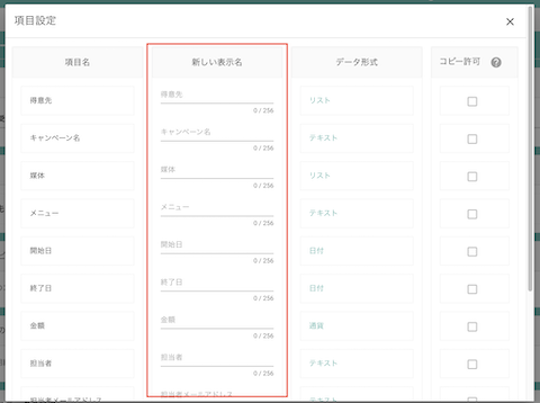This screenshot has height=403, width=540.
Task: Select the 開始日 item name cell
Action: (77, 251)
